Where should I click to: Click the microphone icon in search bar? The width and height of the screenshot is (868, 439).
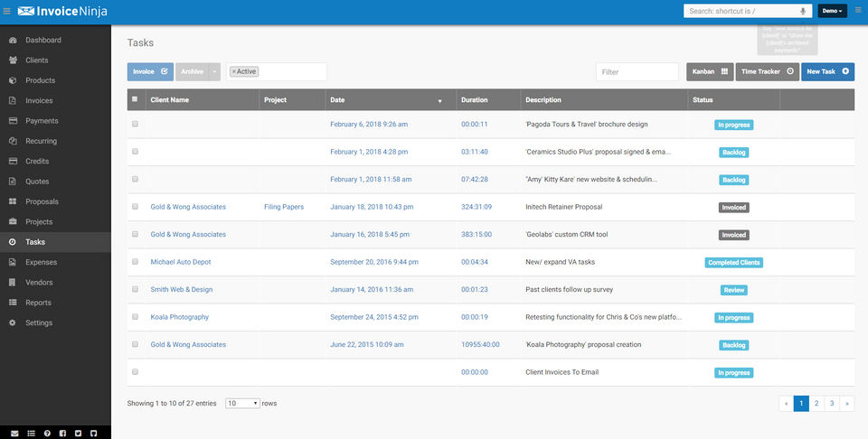802,11
